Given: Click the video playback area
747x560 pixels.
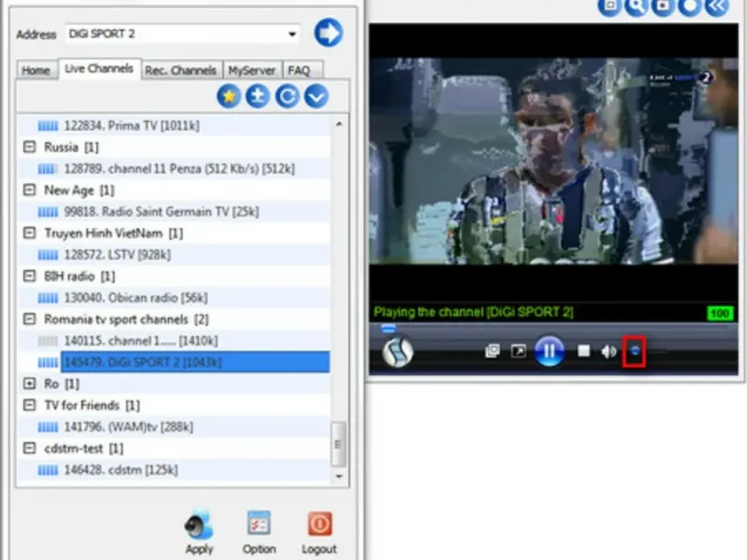Looking at the screenshot, I should tap(553, 161).
